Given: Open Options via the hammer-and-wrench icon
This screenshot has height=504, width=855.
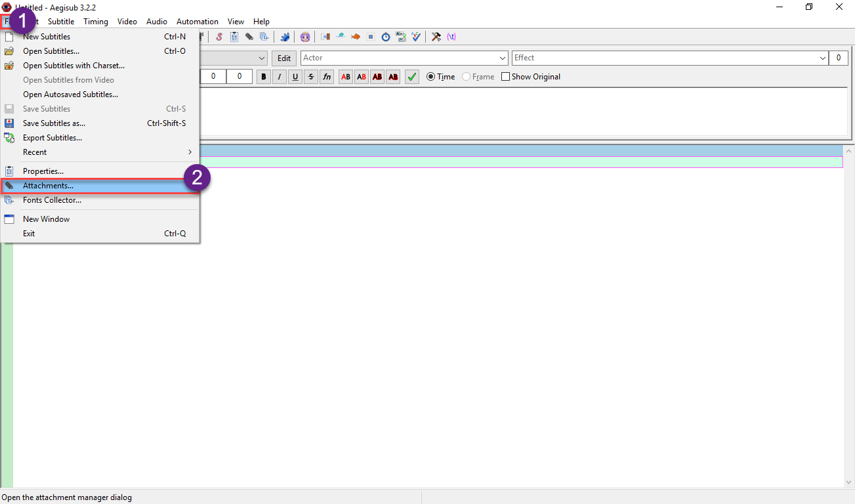Looking at the screenshot, I should point(436,37).
